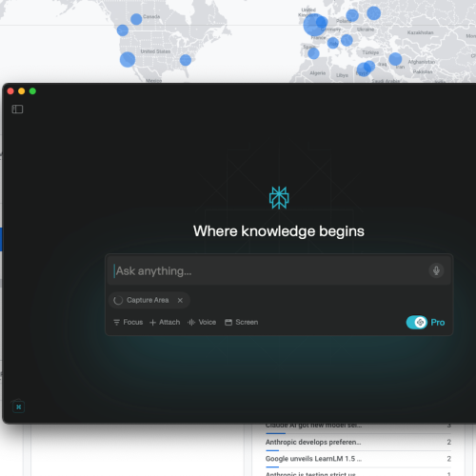This screenshot has height=476, width=476.
Task: Click the map bubble over Spain
Action: point(313,53)
